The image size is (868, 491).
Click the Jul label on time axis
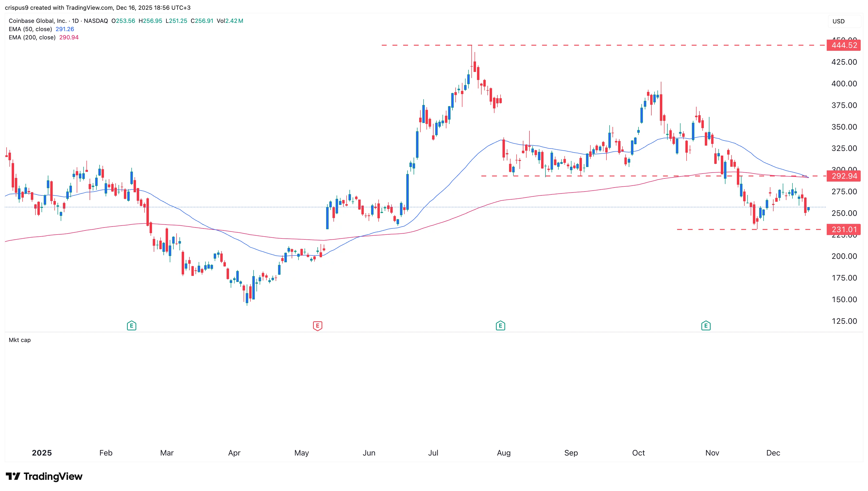pyautogui.click(x=433, y=453)
